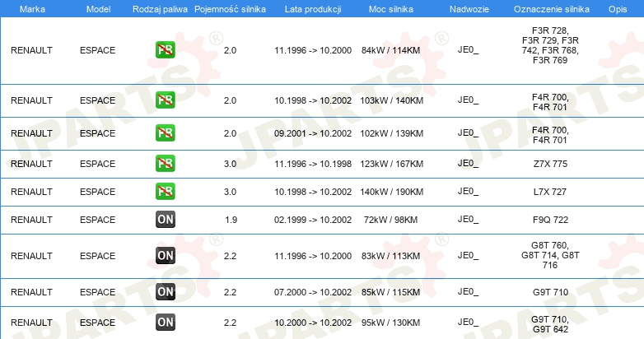Click the Nadwozie column header
The height and width of the screenshot is (339, 644).
469,9
